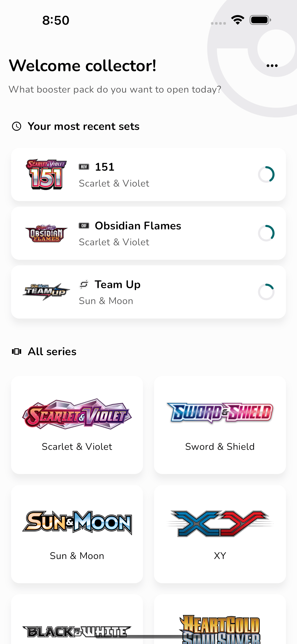This screenshot has height=644, width=297.
Task: Click the Scarlet & Violet 151 logo
Action: (47, 174)
